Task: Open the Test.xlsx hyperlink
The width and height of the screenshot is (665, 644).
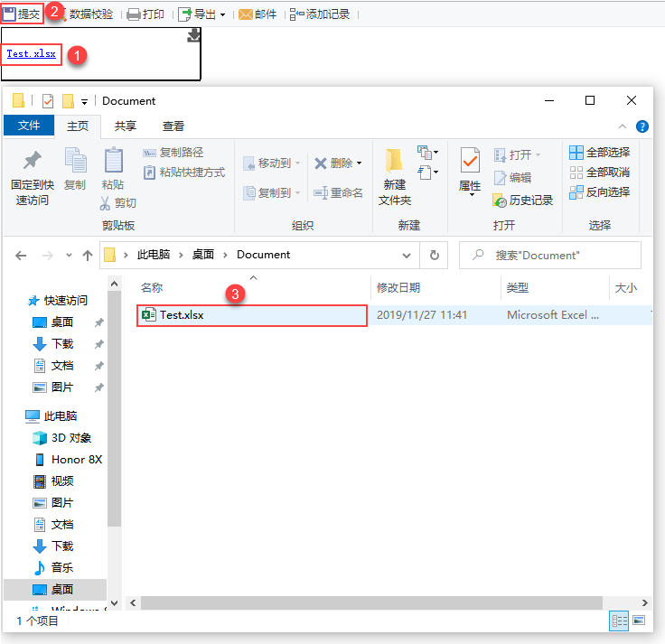Action: point(32,54)
